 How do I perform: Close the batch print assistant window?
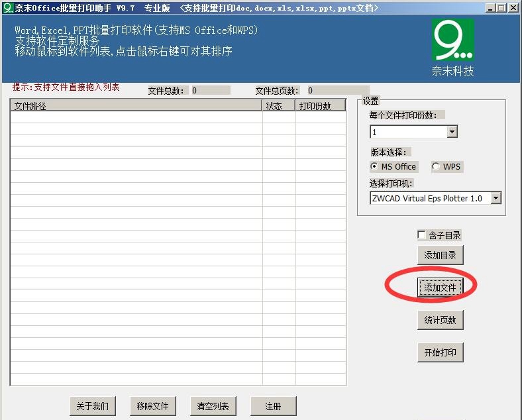pyautogui.click(x=513, y=8)
